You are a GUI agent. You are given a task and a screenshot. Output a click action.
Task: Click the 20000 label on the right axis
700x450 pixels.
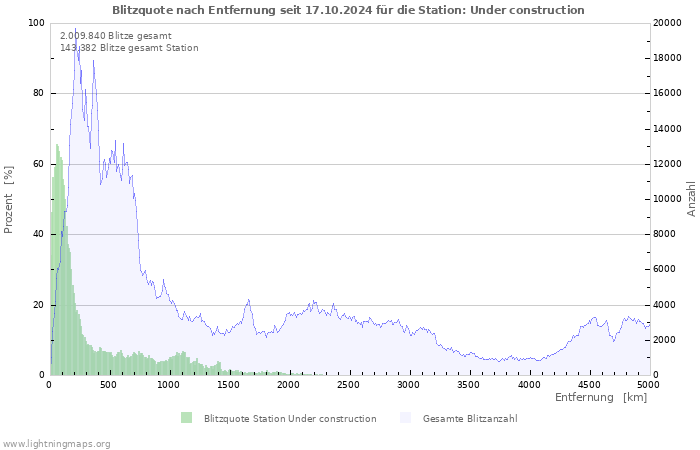[x=668, y=23]
